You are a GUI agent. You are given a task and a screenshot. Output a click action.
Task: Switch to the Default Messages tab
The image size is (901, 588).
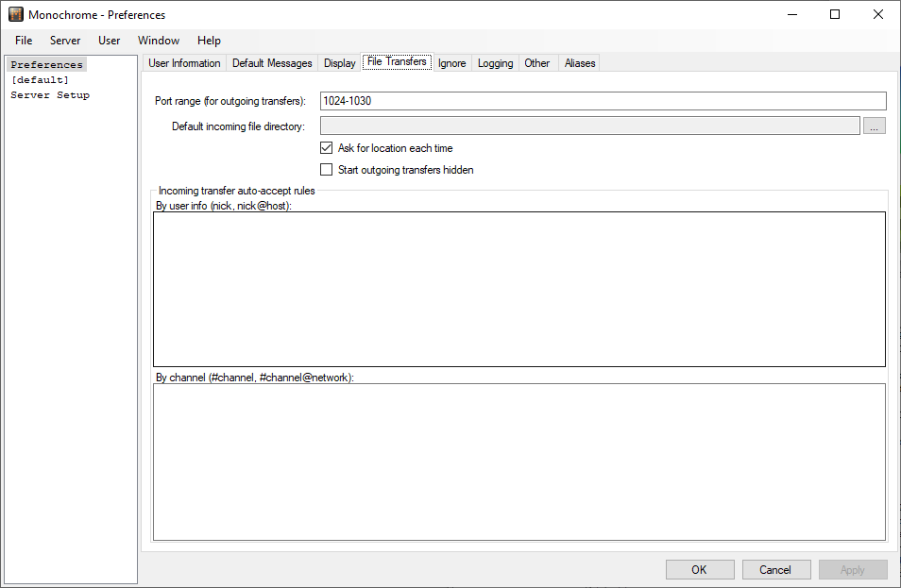point(272,63)
